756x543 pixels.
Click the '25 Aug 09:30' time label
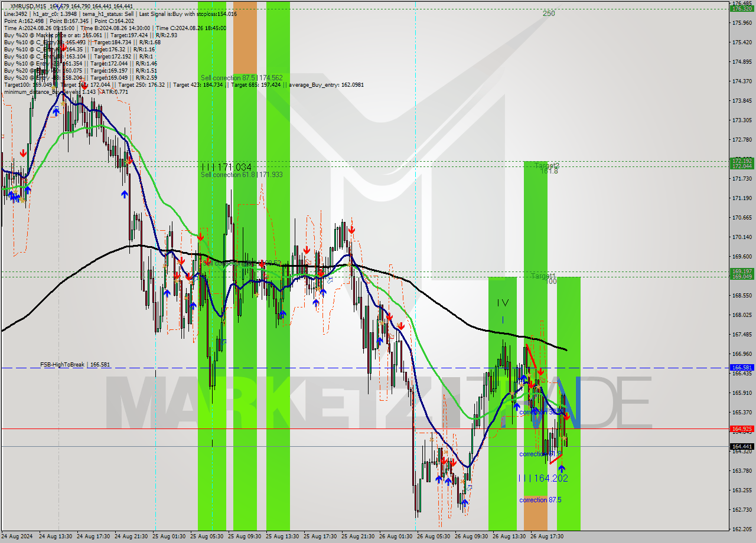(x=245, y=537)
